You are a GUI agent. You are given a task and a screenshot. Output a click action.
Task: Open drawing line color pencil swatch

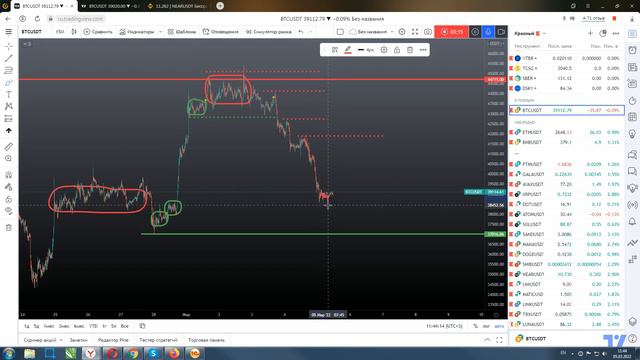(x=348, y=50)
